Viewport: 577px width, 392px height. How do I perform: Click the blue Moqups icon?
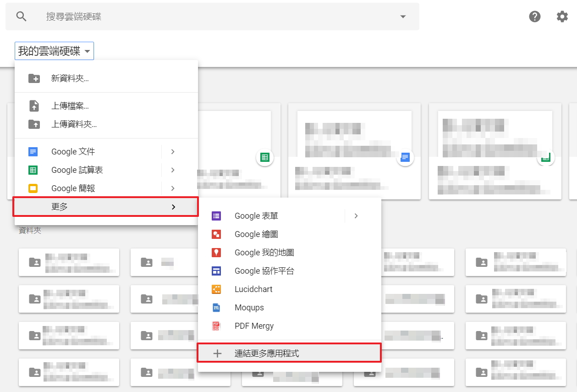click(216, 308)
